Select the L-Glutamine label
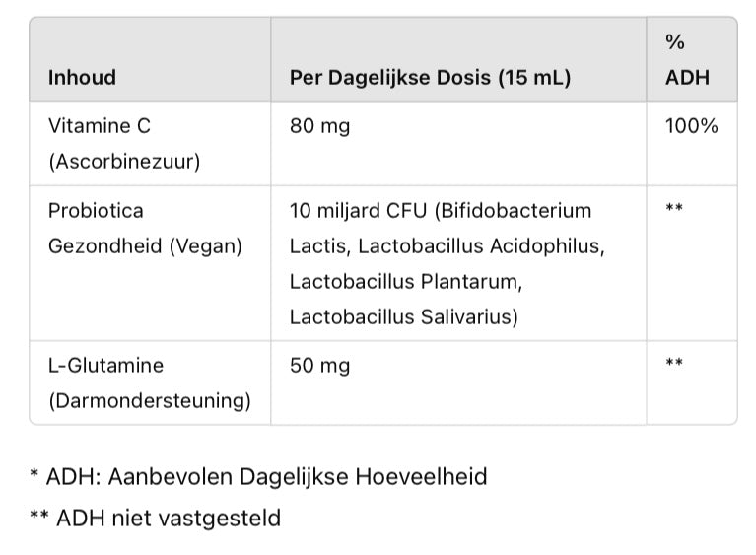The width and height of the screenshot is (756, 555). pos(105,366)
